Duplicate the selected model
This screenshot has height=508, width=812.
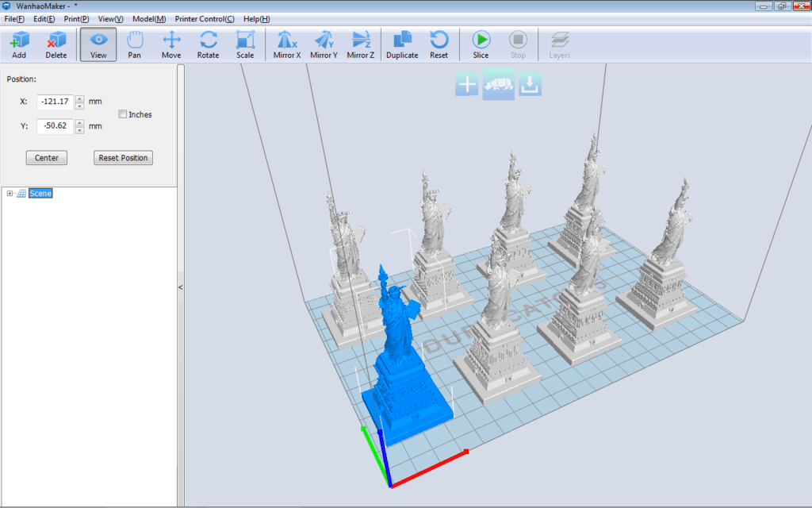[x=402, y=44]
